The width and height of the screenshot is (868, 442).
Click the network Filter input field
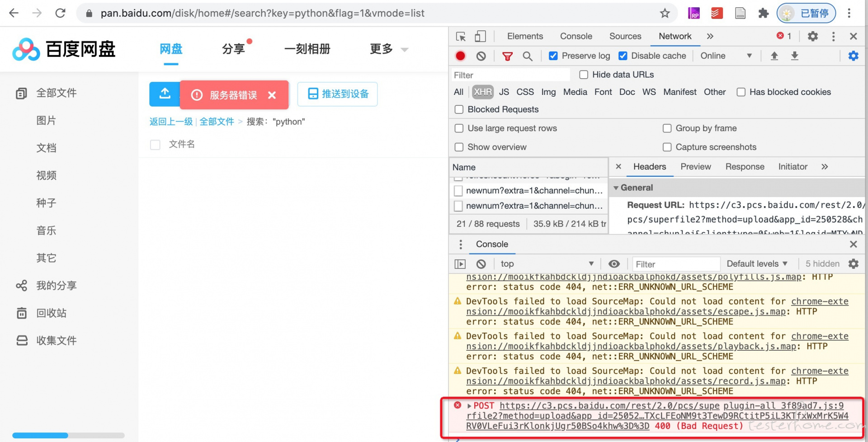pyautogui.click(x=510, y=75)
